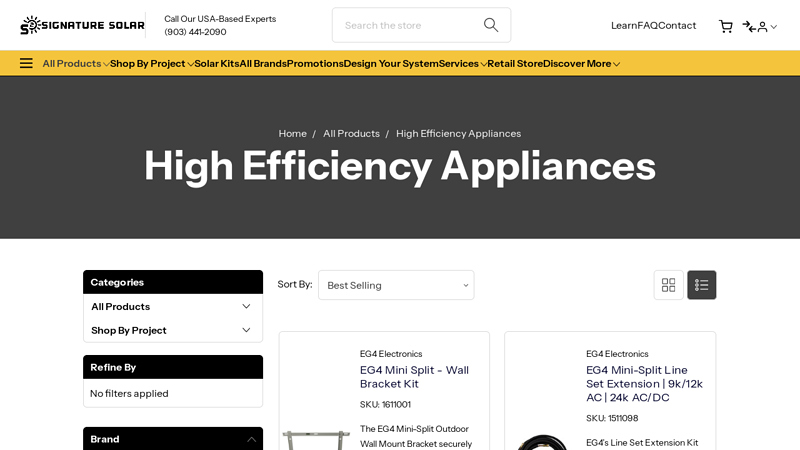Open the Sort By dropdown

tap(396, 285)
